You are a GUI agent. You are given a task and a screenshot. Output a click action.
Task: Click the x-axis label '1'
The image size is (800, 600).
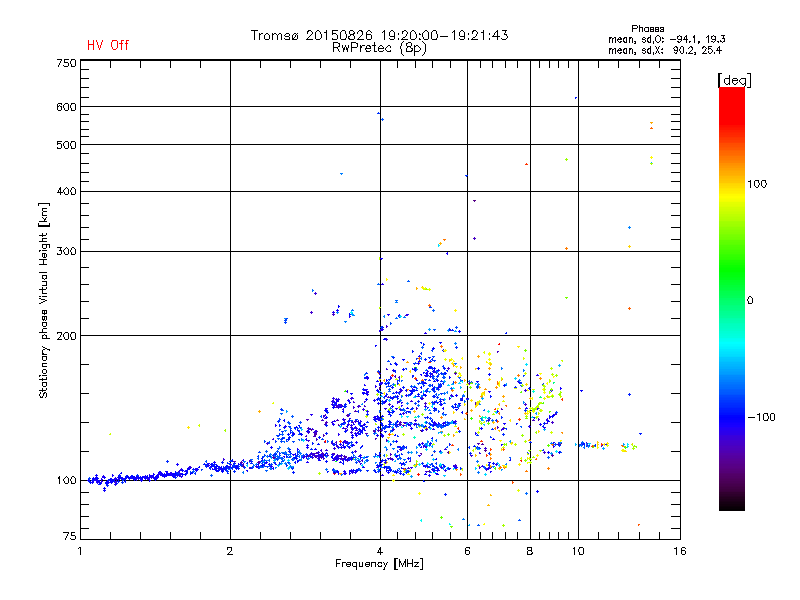80,551
